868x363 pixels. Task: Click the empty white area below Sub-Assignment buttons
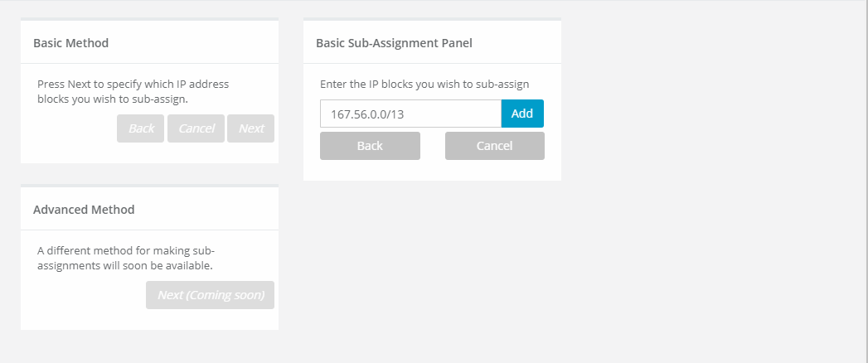point(432,171)
